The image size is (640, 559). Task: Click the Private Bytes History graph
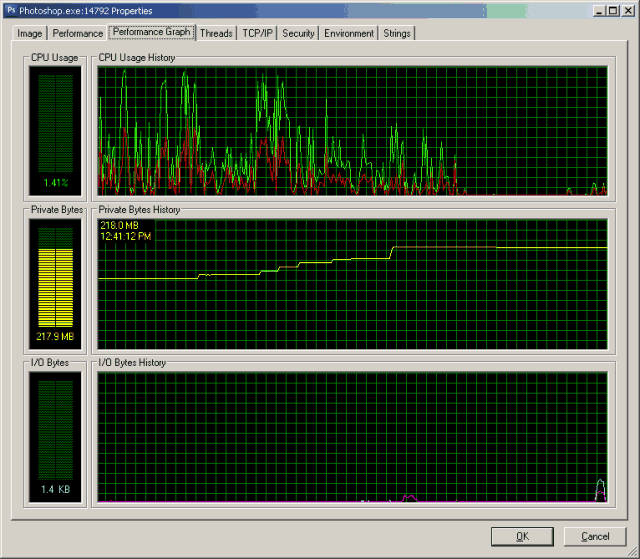pyautogui.click(x=353, y=284)
